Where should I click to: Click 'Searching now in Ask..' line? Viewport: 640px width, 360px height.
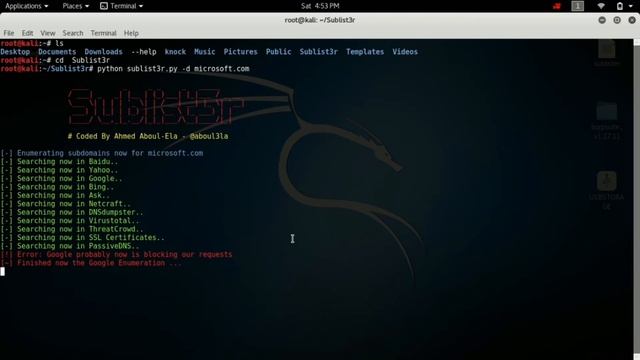(x=55, y=196)
